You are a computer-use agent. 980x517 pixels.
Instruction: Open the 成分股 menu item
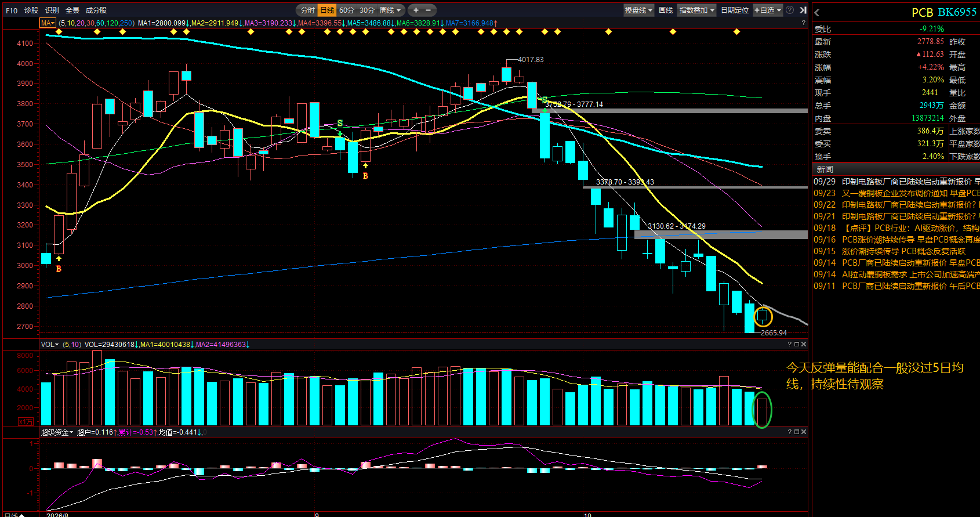(96, 10)
